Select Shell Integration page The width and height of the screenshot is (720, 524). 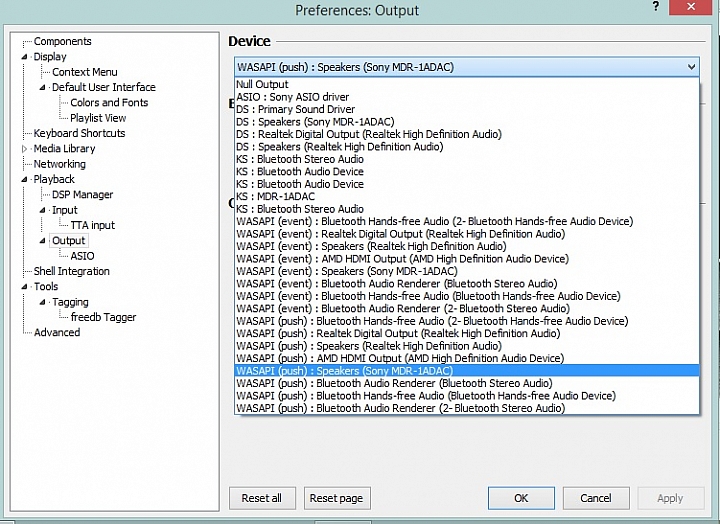[72, 271]
